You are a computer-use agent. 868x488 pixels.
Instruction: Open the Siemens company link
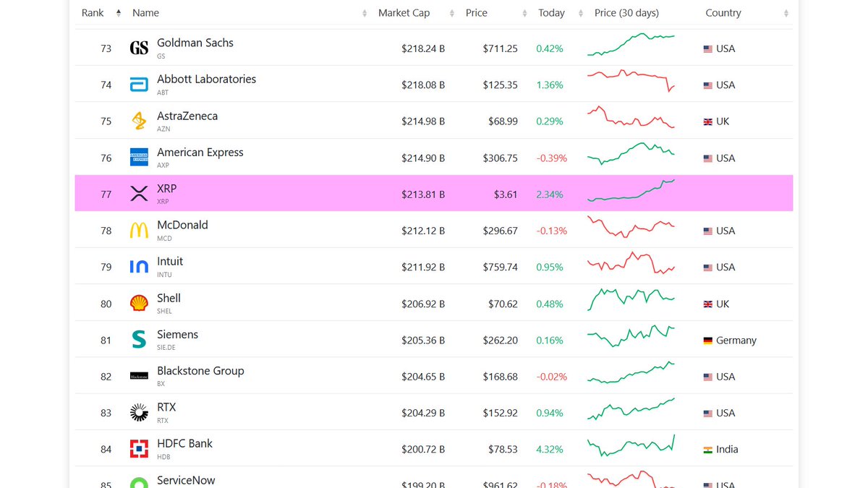pyautogui.click(x=177, y=334)
